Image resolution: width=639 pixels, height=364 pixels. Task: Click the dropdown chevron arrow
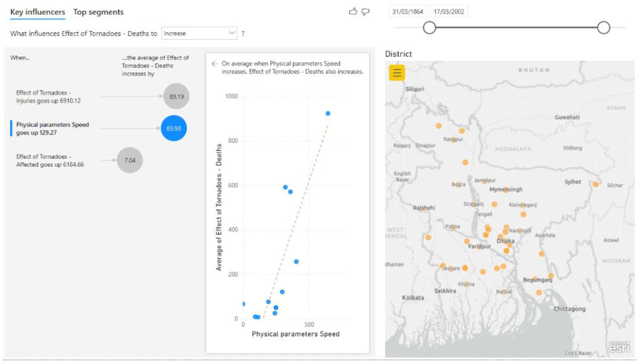coord(232,33)
